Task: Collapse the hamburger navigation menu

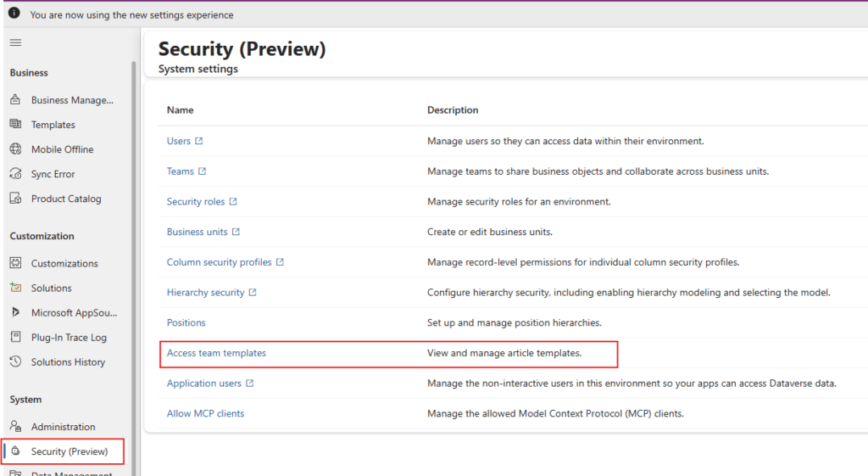Action: coord(15,42)
